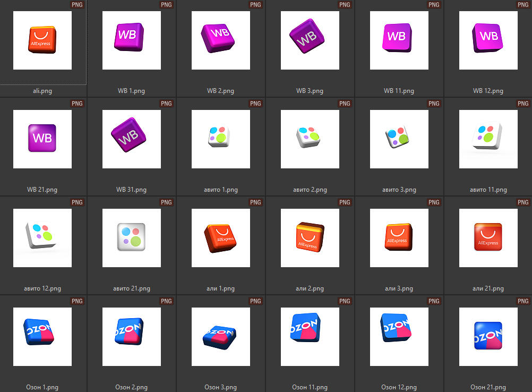Screen dimensions: 532x392
Task: Pick the Озон 2.png thumbnail preview
Action: click(132, 337)
